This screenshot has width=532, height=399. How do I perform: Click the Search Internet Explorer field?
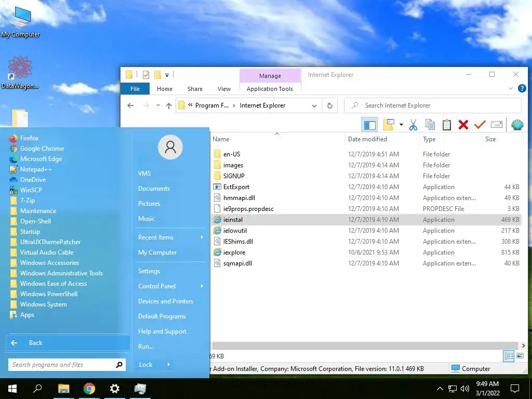pos(433,105)
